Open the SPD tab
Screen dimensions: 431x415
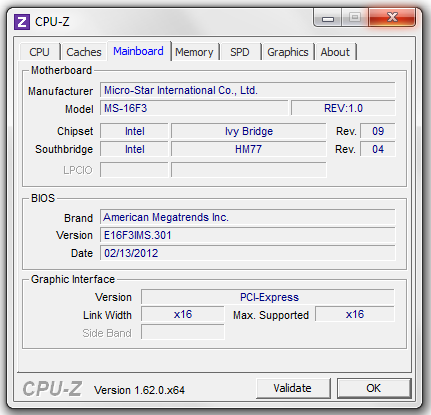pos(240,52)
